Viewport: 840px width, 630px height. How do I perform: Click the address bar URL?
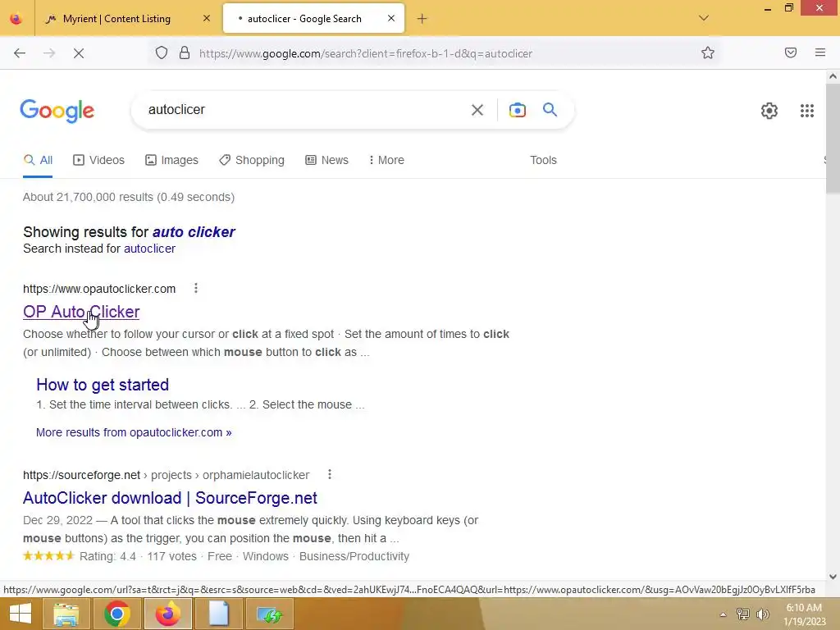click(x=366, y=53)
